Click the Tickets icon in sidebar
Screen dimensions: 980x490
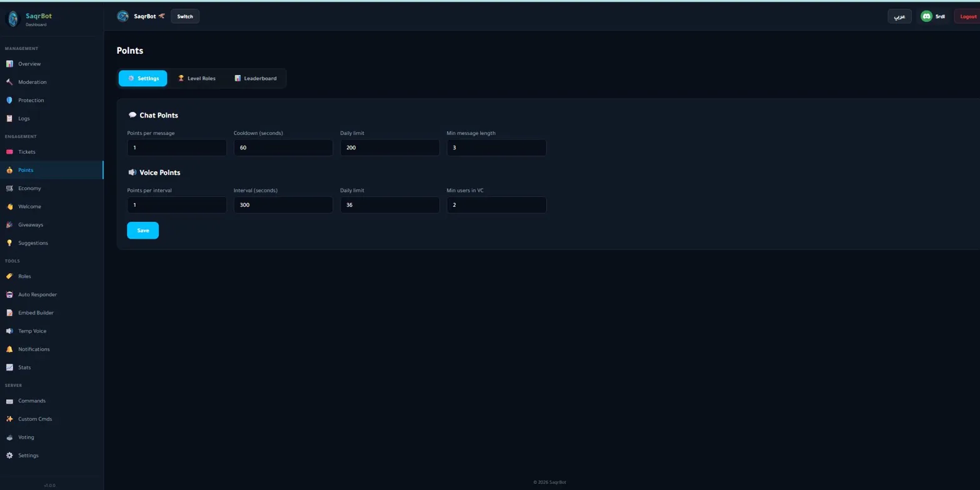click(x=9, y=152)
